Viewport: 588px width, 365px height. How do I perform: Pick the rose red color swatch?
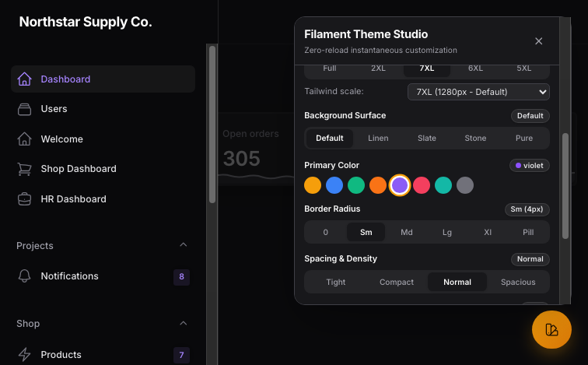click(x=422, y=185)
